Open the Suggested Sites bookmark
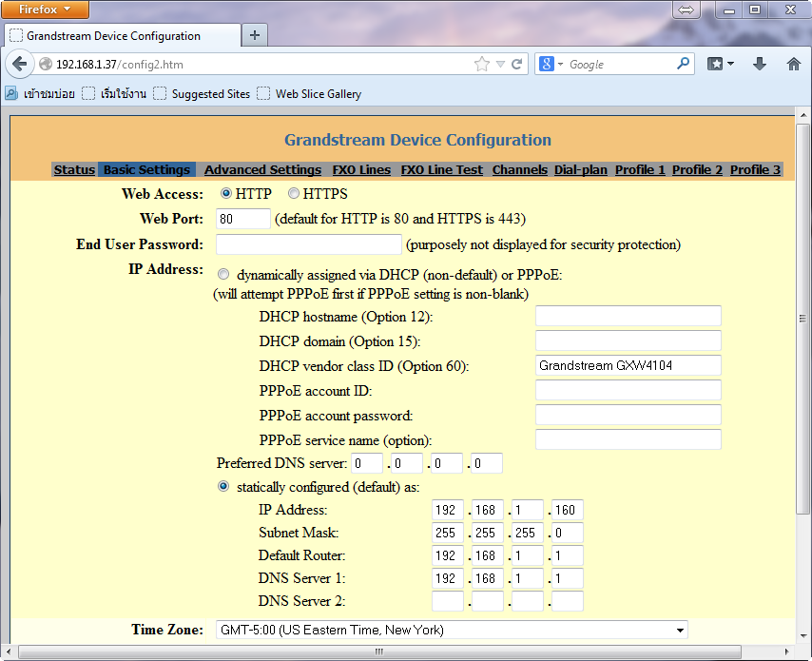Viewport: 812px width, 661px height. point(202,94)
